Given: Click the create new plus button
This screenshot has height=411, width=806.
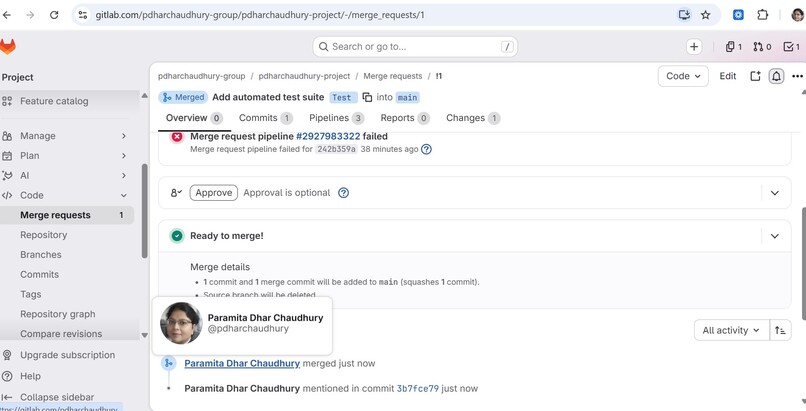Looking at the screenshot, I should pyautogui.click(x=694, y=47).
